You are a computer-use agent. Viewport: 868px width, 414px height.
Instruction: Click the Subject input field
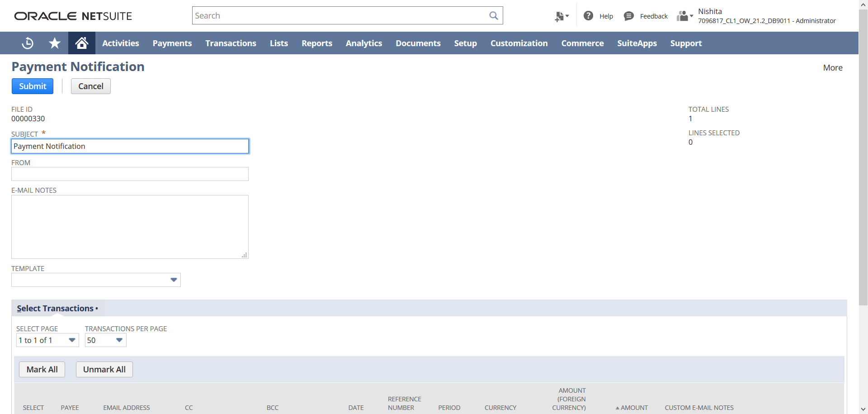tap(130, 146)
